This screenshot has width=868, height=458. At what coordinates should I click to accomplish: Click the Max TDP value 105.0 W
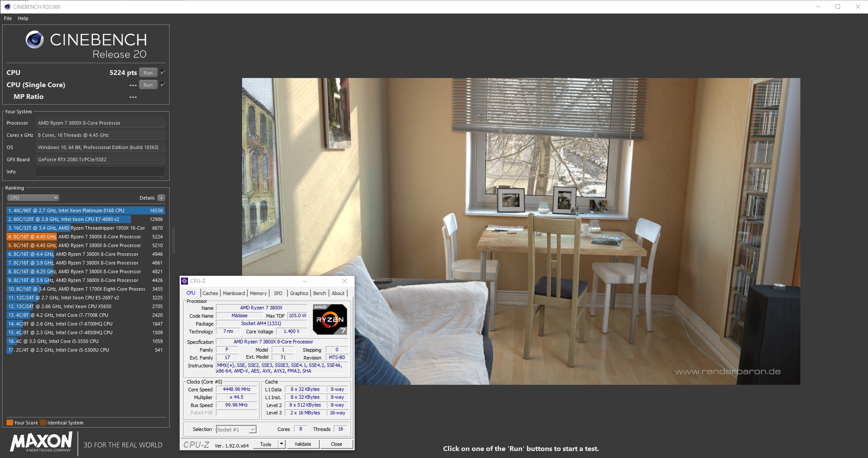click(x=297, y=316)
